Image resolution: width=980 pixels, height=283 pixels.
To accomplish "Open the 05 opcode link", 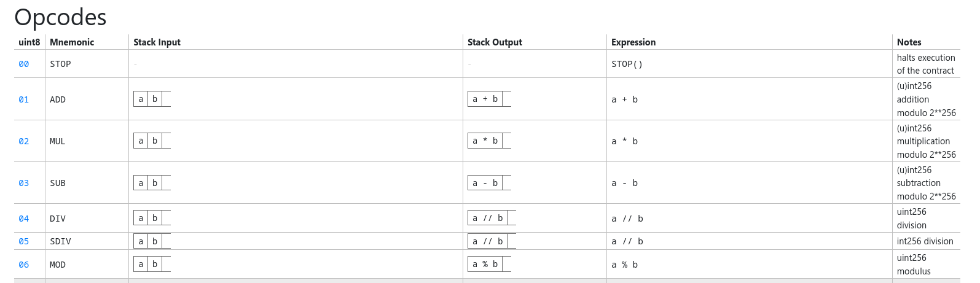I will click(x=23, y=241).
